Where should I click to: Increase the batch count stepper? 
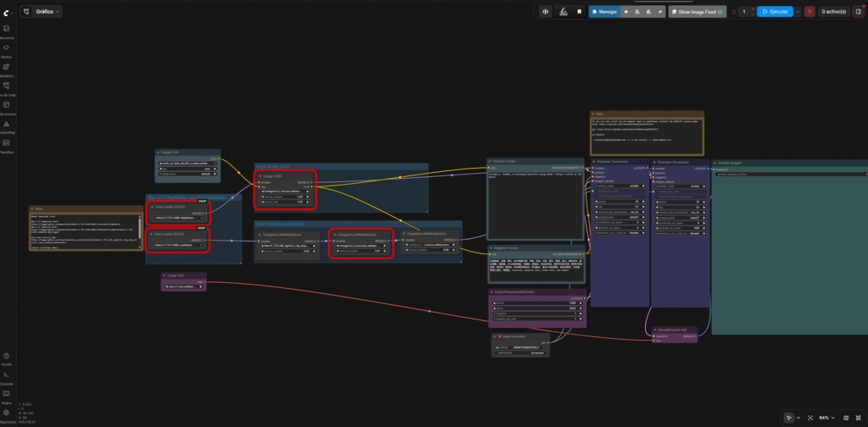point(753,9)
